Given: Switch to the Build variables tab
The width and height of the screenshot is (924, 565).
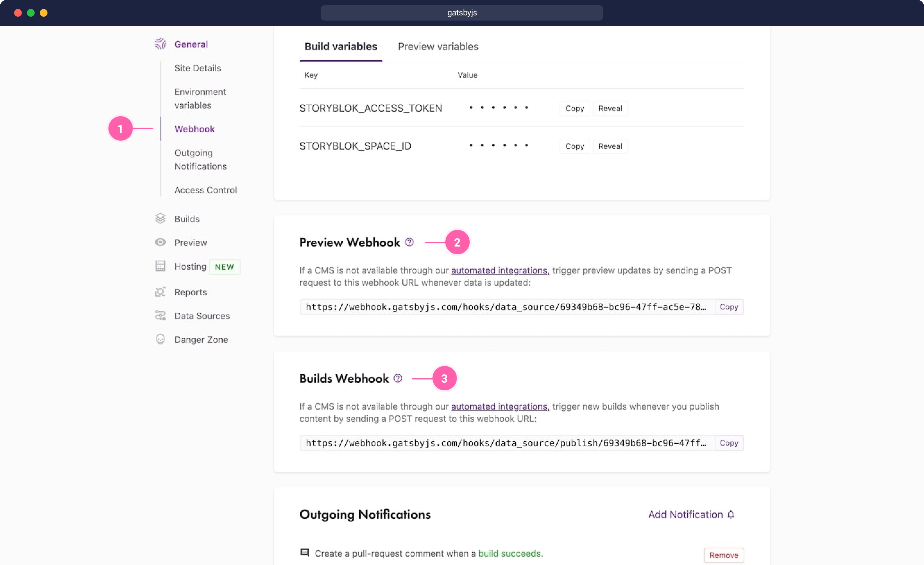Looking at the screenshot, I should (x=341, y=47).
